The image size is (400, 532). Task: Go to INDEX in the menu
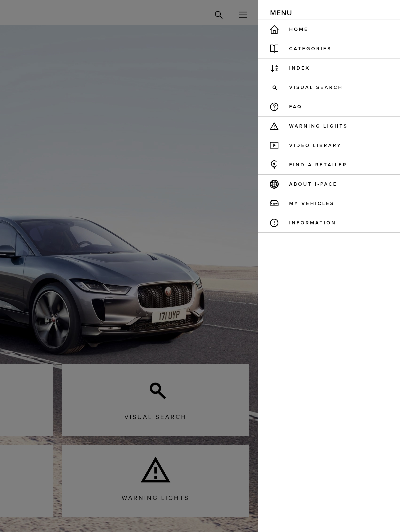click(x=329, y=68)
